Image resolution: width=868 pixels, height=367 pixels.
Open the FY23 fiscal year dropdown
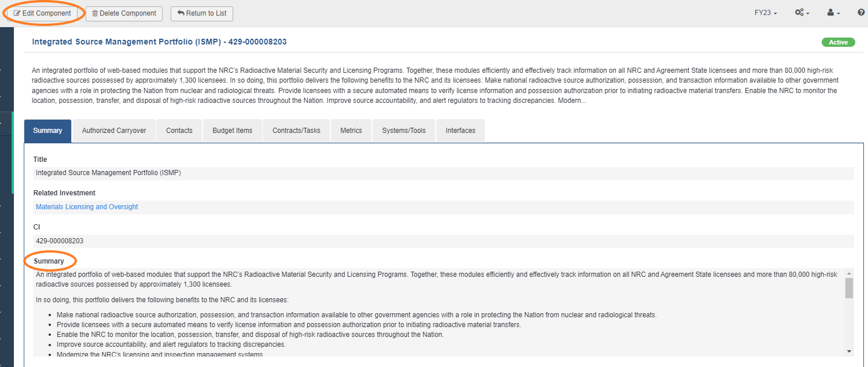click(766, 13)
